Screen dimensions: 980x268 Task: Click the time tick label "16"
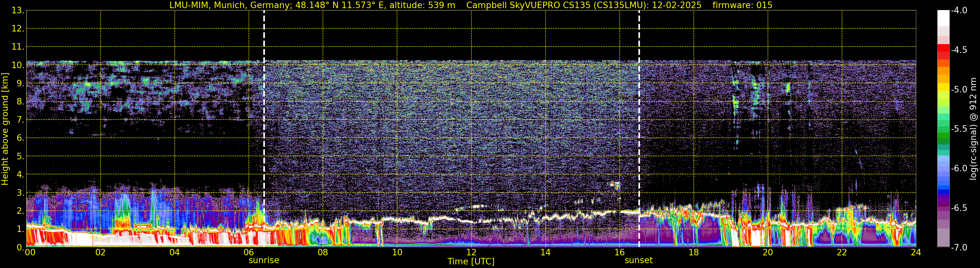(x=620, y=252)
